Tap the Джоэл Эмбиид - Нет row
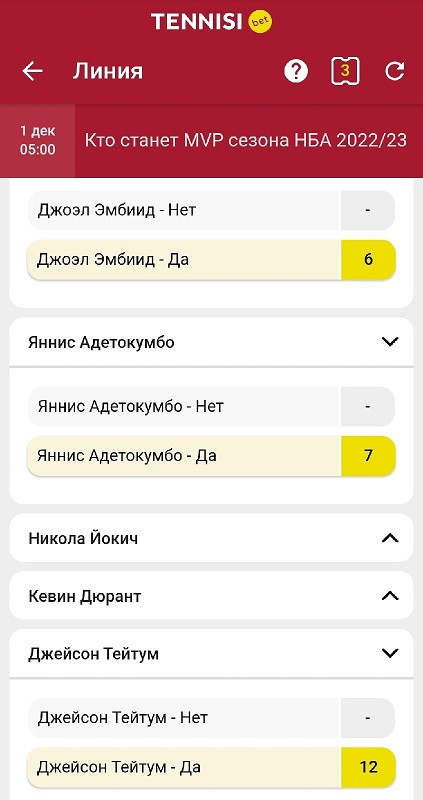The height and width of the screenshot is (800, 423). 211,210
